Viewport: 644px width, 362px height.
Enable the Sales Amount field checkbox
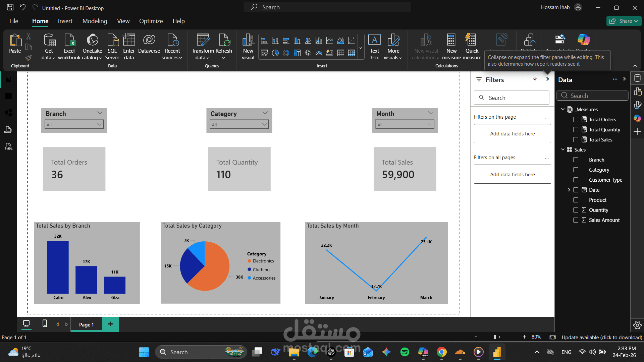[x=576, y=220]
